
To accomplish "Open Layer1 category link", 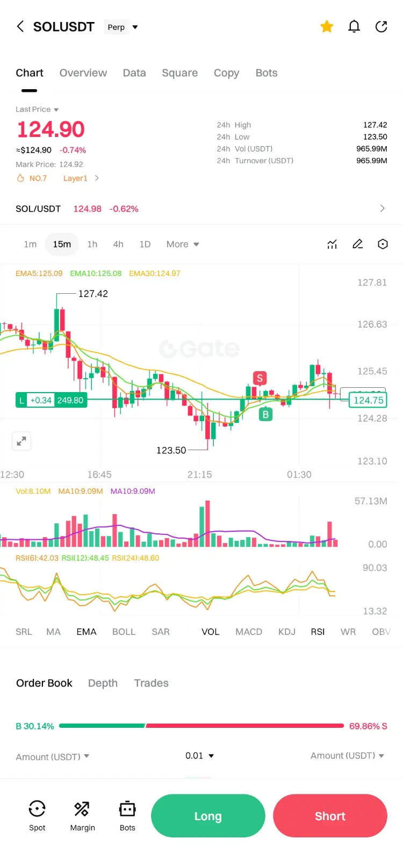I will coord(81,178).
